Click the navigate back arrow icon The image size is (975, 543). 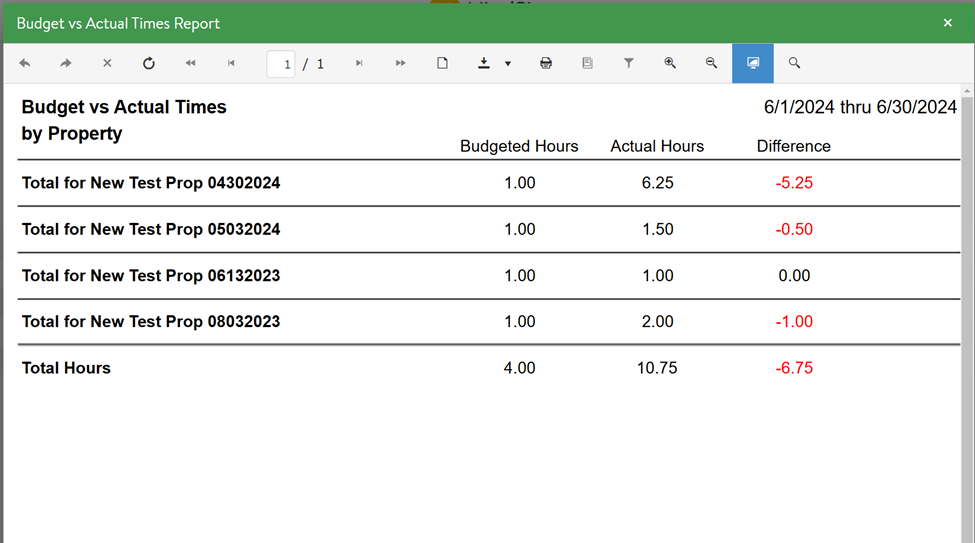25,63
